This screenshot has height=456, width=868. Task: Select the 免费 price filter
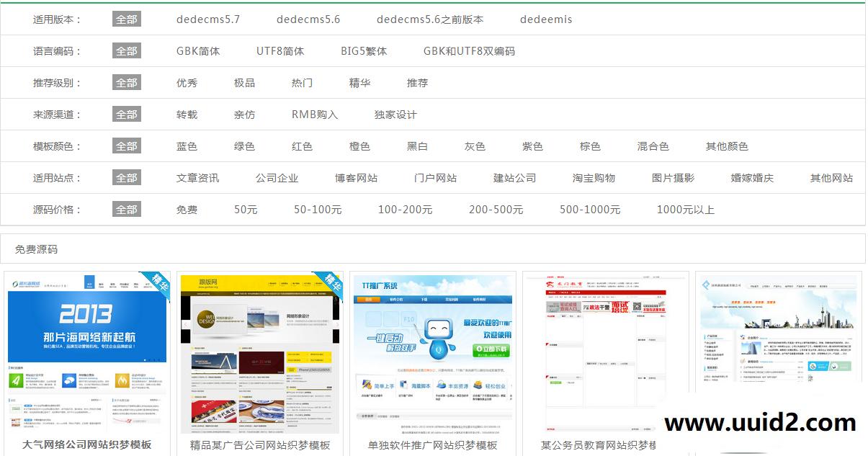tap(187, 209)
